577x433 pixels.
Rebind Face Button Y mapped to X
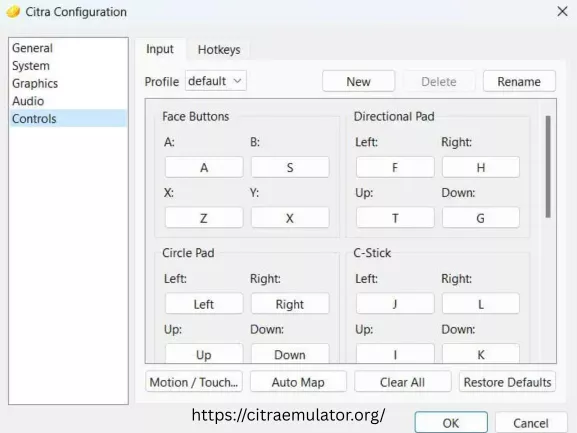pos(290,218)
